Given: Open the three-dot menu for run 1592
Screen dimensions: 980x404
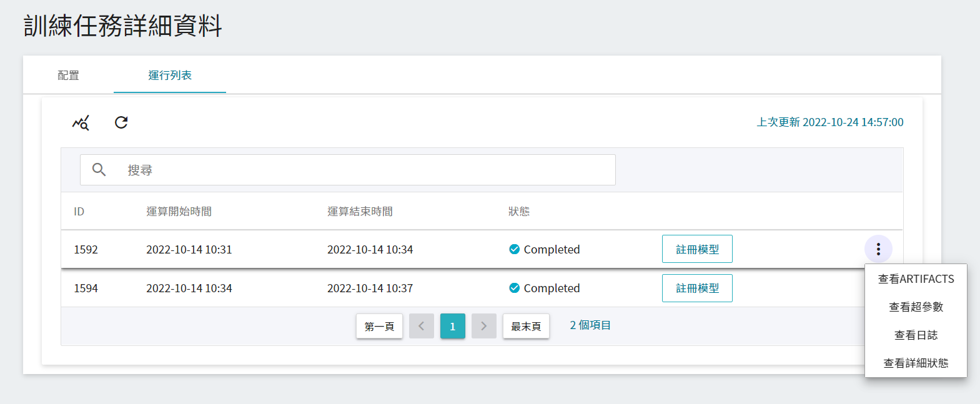Looking at the screenshot, I should [878, 249].
